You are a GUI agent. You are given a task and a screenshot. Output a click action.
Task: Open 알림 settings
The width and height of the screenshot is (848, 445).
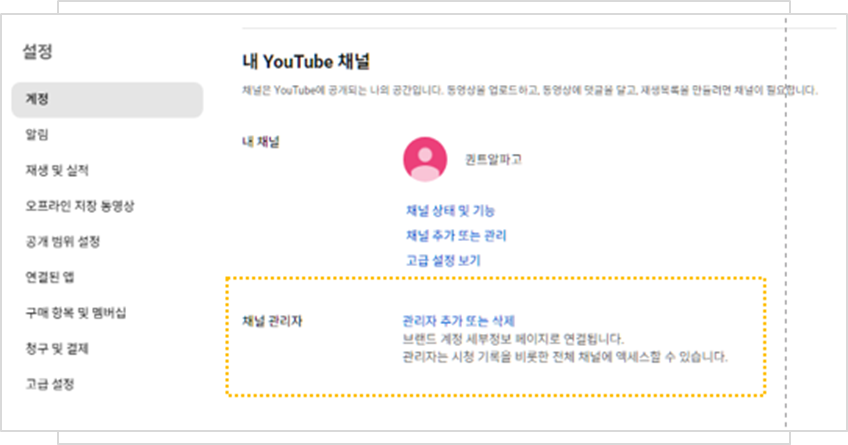point(37,135)
